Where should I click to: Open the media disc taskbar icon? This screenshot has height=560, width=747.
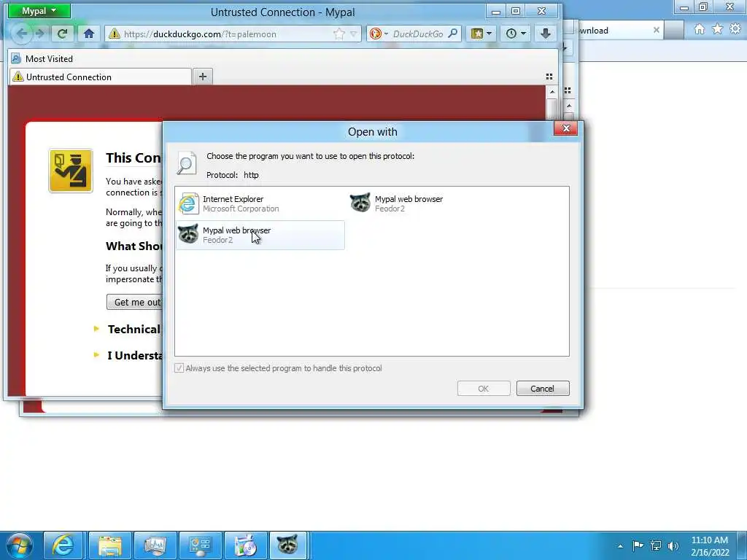click(245, 545)
